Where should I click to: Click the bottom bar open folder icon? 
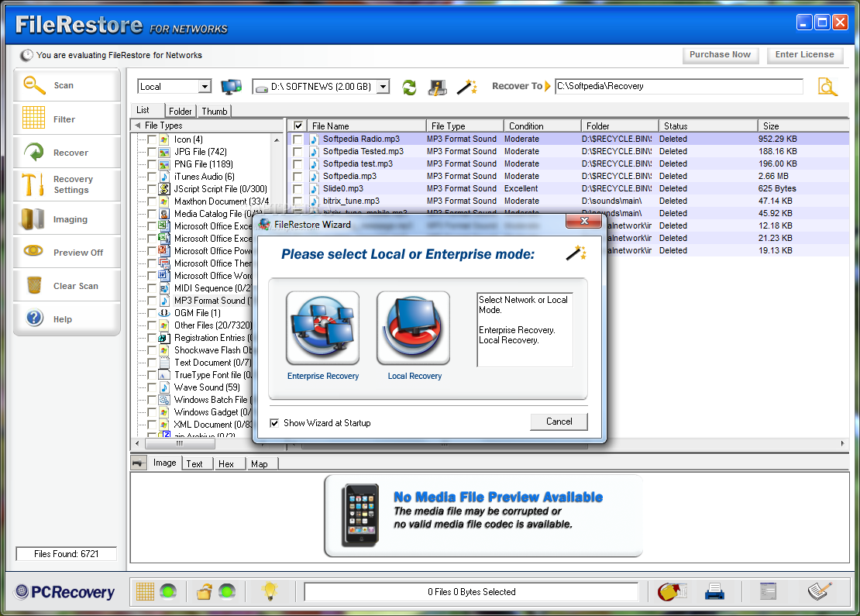pos(205,591)
